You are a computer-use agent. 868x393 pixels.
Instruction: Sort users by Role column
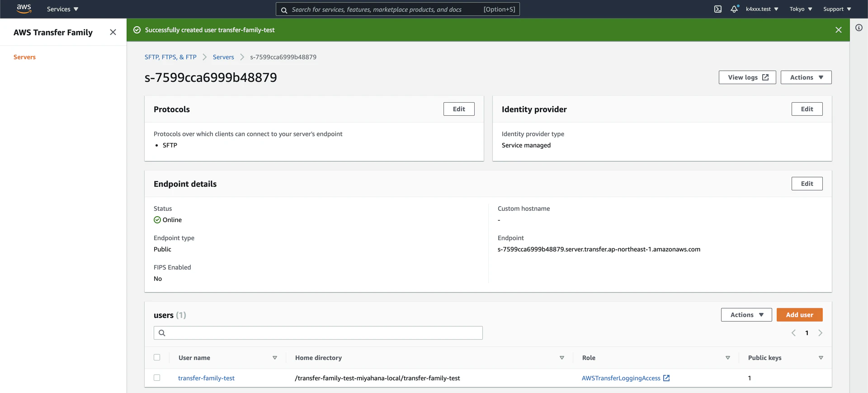point(728,358)
